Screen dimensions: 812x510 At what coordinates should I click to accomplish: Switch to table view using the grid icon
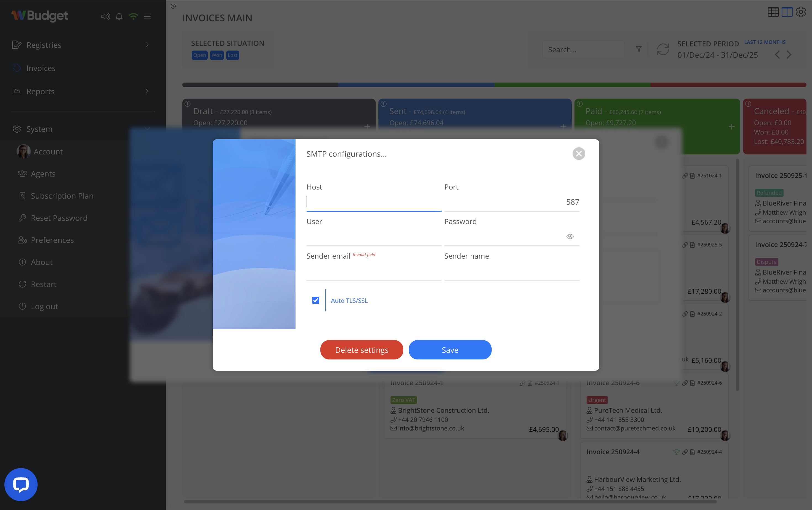point(773,12)
